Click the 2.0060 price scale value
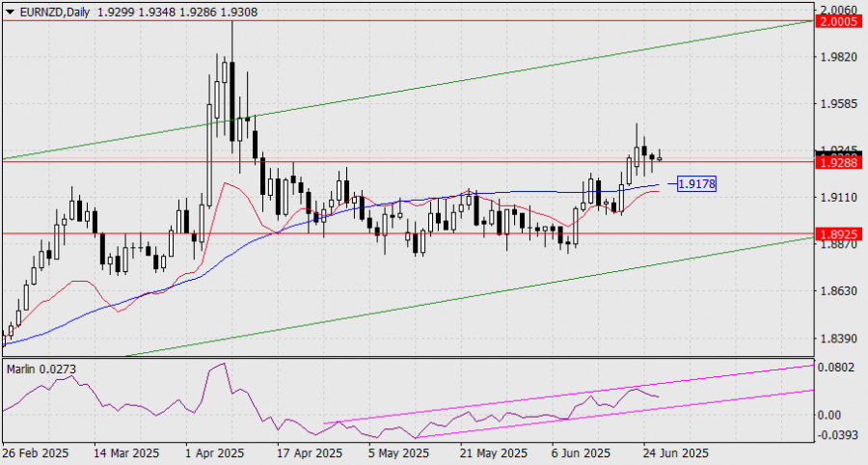Screen dimensions: 868x465 click(x=840, y=10)
